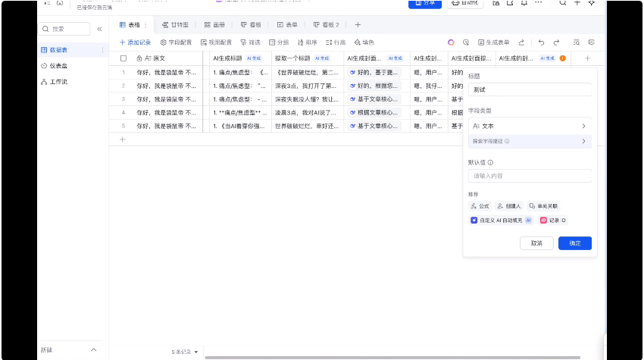Click the orange warning badge in last column header
Screen dimensions: 644x360
tap(563, 58)
